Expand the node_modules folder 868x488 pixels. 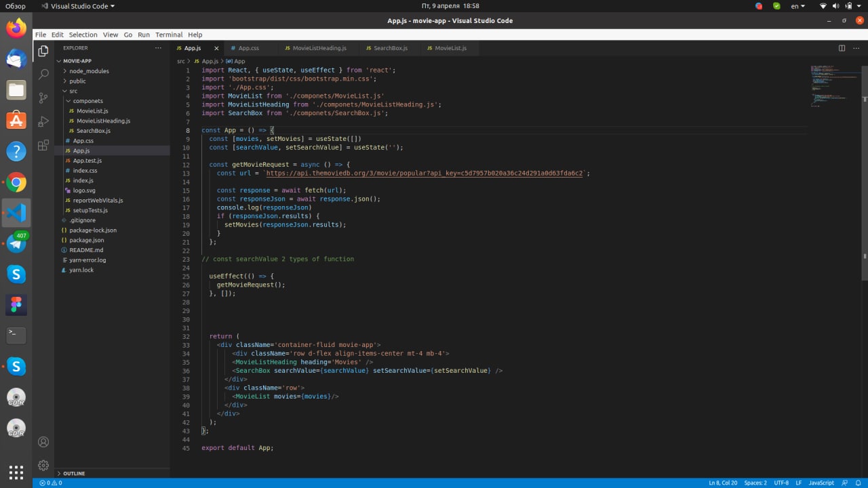point(89,71)
